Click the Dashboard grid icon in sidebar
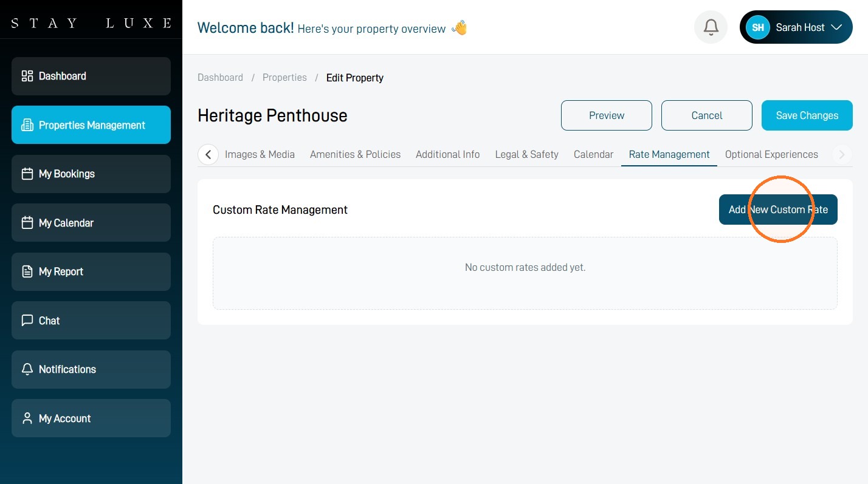868x484 pixels. click(x=27, y=76)
